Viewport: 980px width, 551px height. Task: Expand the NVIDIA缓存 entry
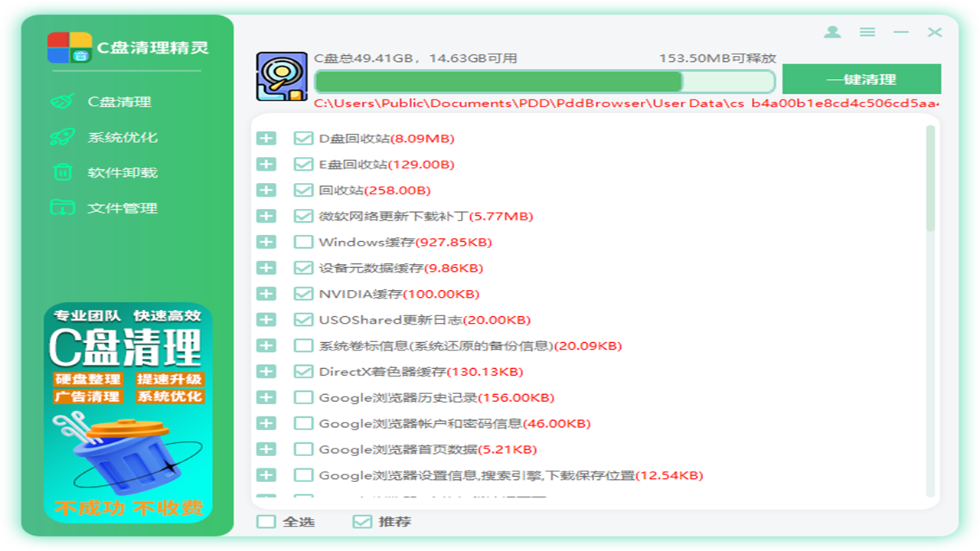[266, 293]
